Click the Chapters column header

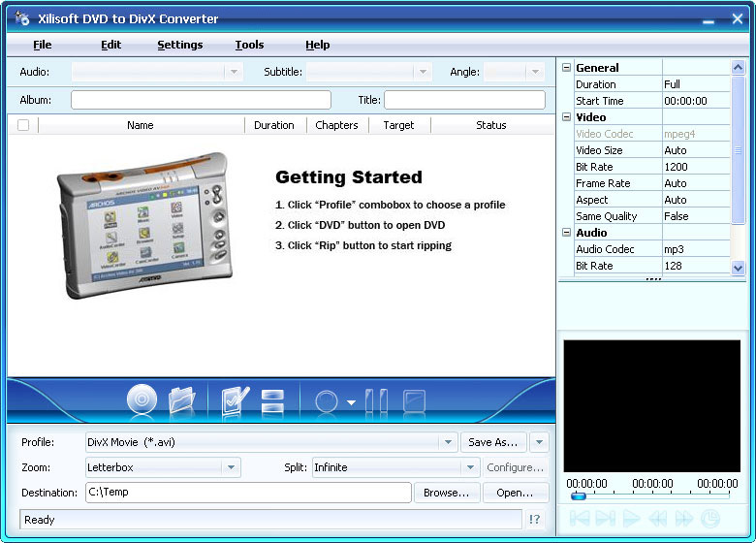[336, 125]
